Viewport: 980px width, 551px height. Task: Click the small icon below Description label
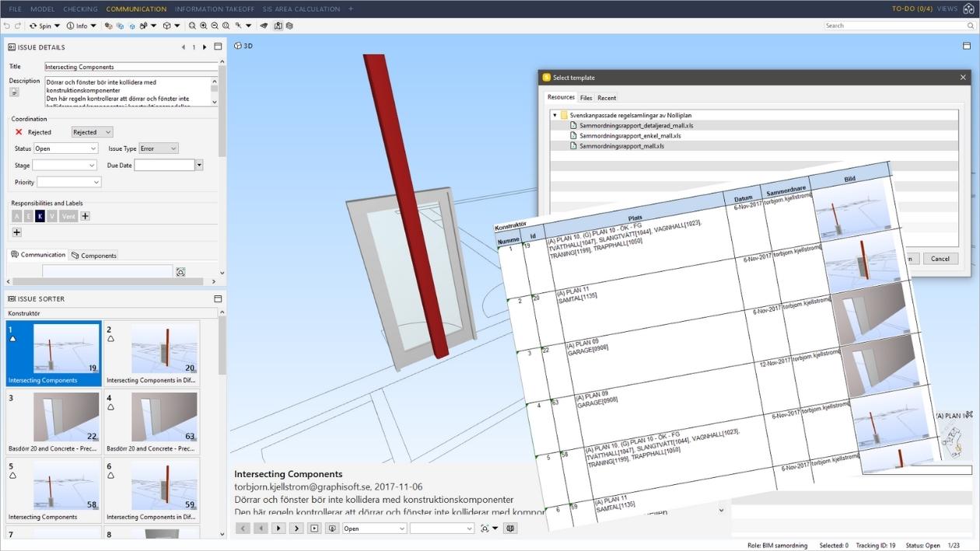[x=14, y=92]
